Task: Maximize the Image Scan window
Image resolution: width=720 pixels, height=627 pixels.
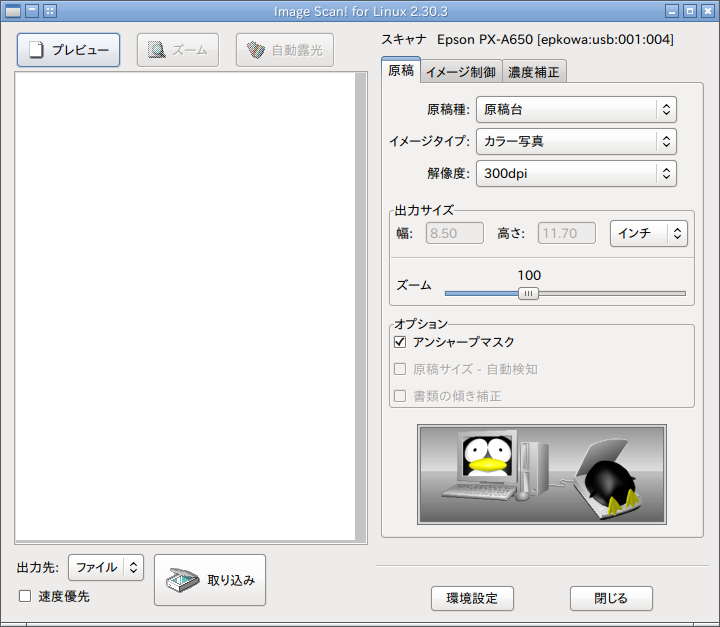Action: coord(689,11)
